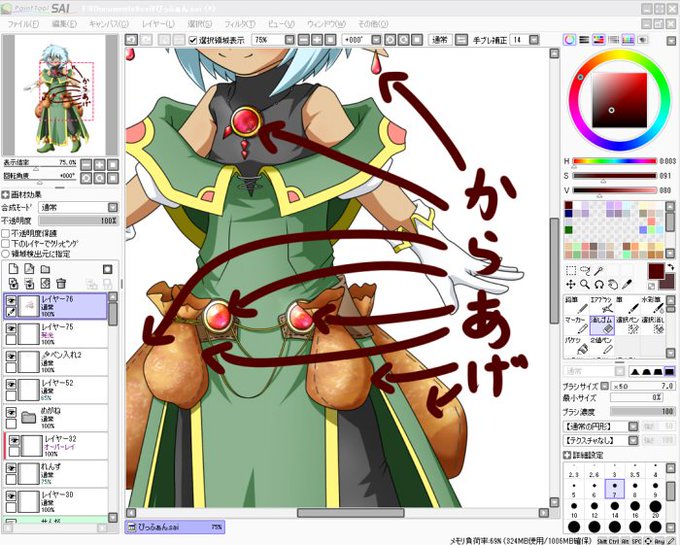Choose brush size preset 14
Image resolution: width=680 pixels, height=545 pixels.
[615, 508]
